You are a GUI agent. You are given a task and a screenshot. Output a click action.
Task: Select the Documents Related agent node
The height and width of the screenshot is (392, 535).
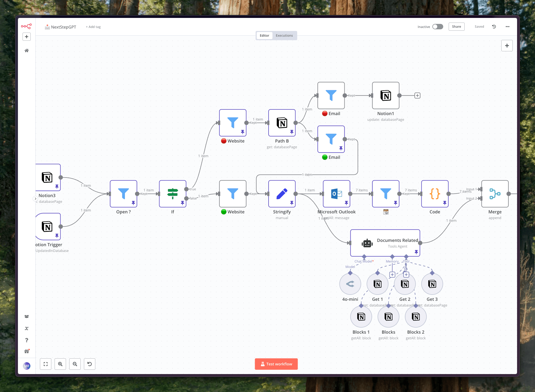385,243
